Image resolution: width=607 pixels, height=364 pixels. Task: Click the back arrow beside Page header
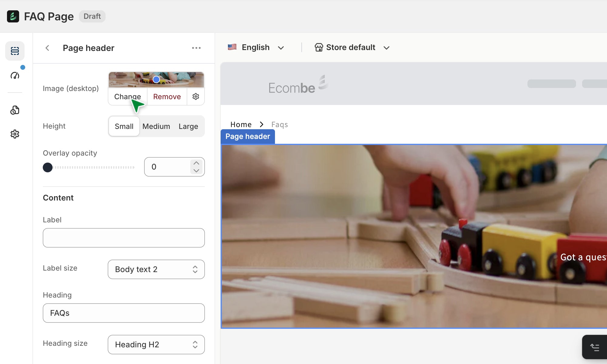pos(47,48)
